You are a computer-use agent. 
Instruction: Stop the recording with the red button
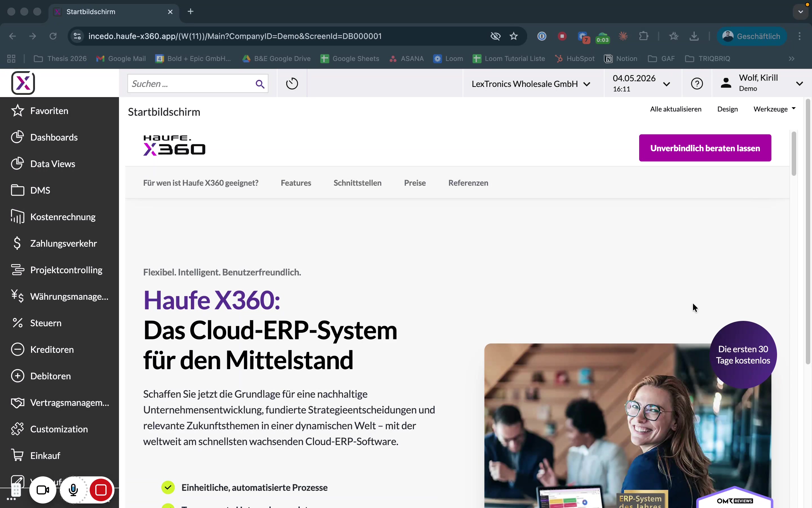[x=101, y=490]
